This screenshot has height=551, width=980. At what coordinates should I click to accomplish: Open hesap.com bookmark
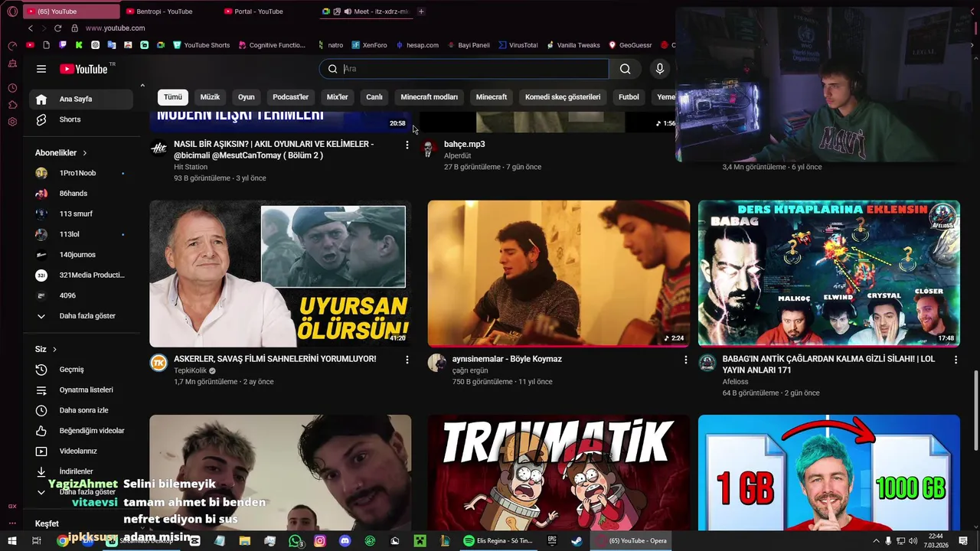(417, 45)
